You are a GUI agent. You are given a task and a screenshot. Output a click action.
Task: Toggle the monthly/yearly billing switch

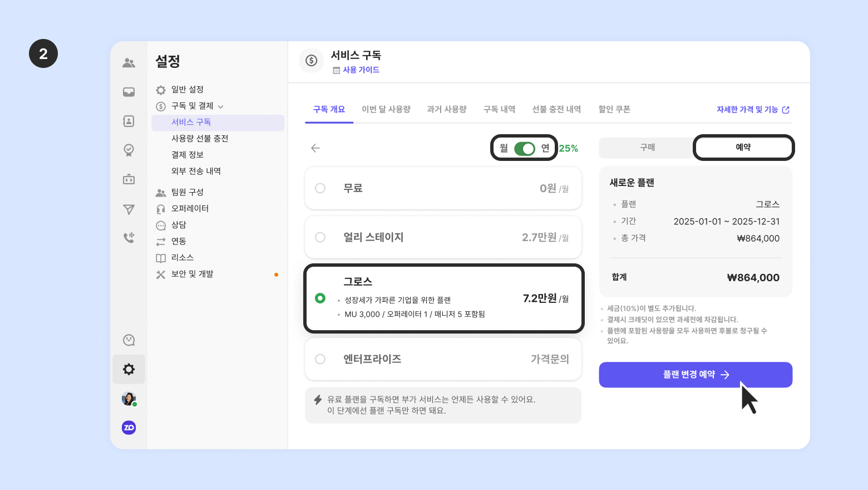(524, 149)
